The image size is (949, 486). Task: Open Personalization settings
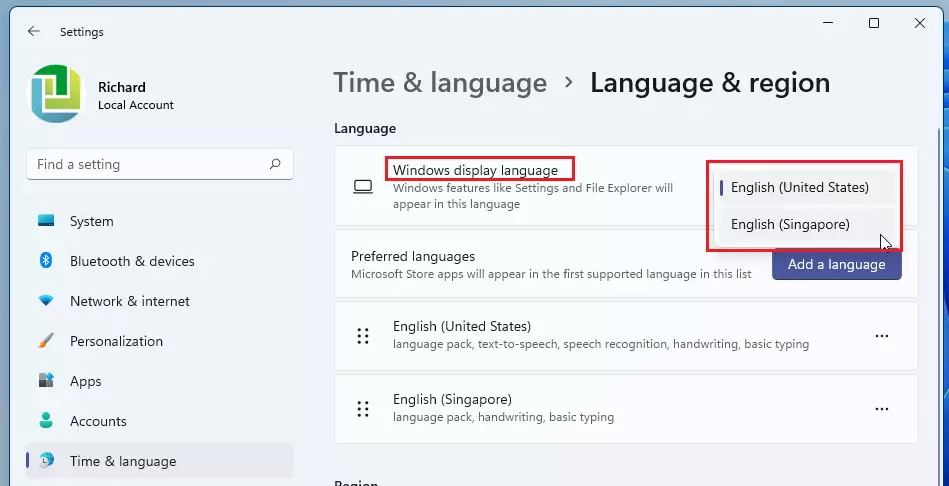(160, 341)
